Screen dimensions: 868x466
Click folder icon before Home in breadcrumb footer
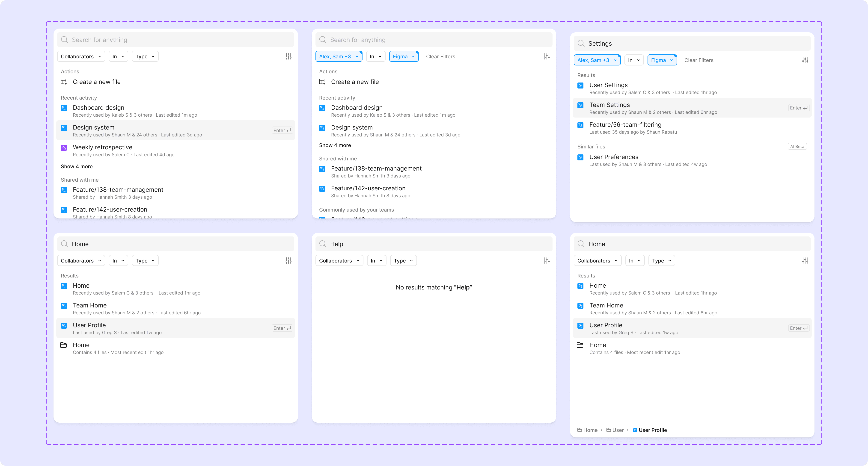(580, 430)
